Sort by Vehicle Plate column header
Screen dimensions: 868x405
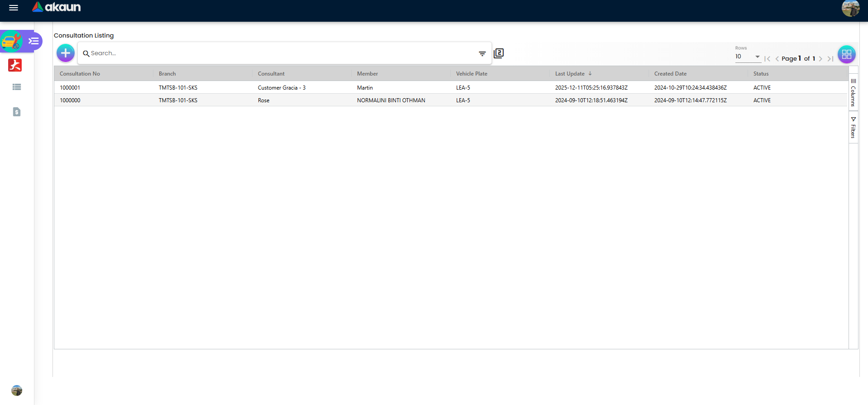click(472, 74)
